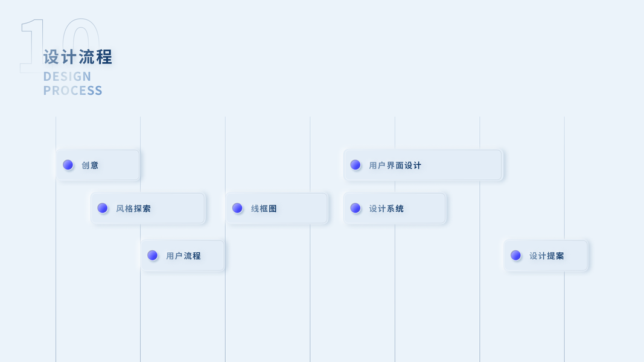644x362 pixels.
Task: Select the 设计系统 card label text
Action: pyautogui.click(x=386, y=209)
